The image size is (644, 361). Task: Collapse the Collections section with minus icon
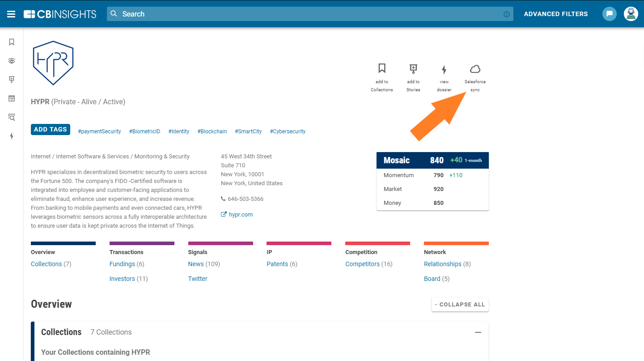[x=478, y=332]
